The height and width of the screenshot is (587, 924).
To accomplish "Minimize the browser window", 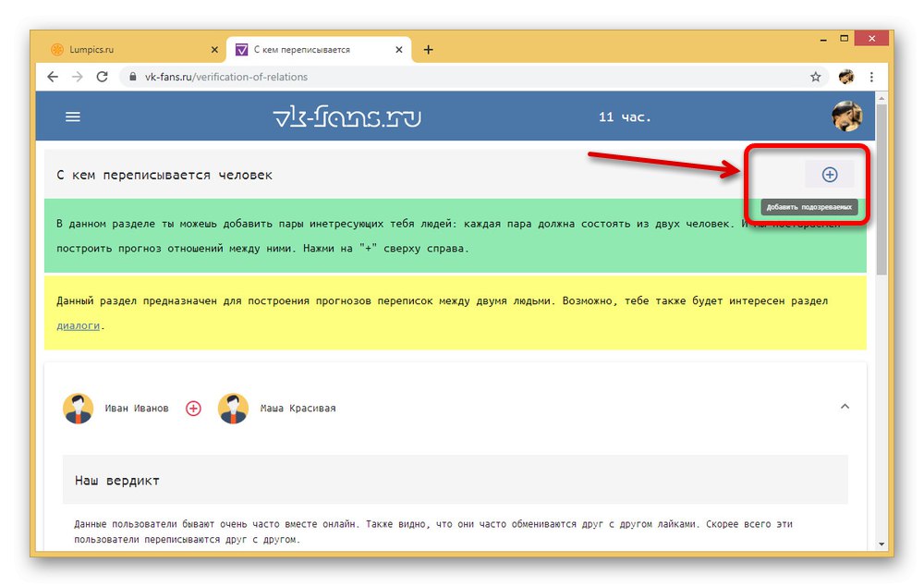I will tap(822, 39).
